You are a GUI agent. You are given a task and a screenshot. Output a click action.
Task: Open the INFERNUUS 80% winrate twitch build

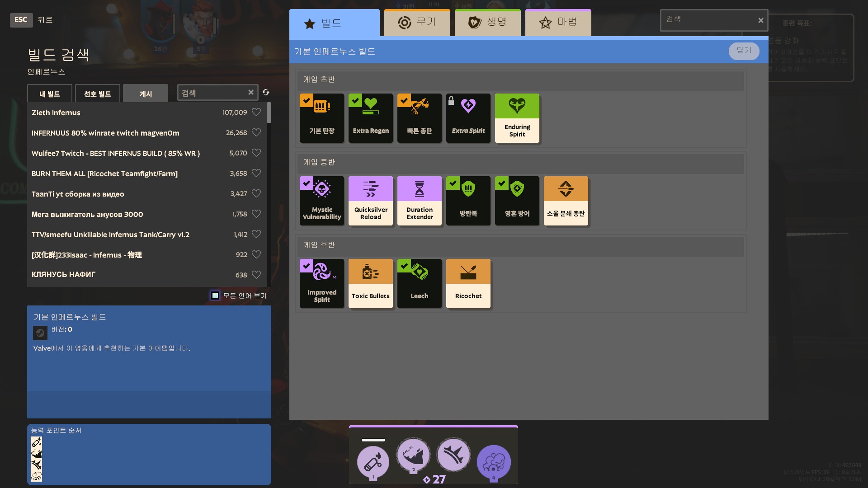(x=147, y=133)
